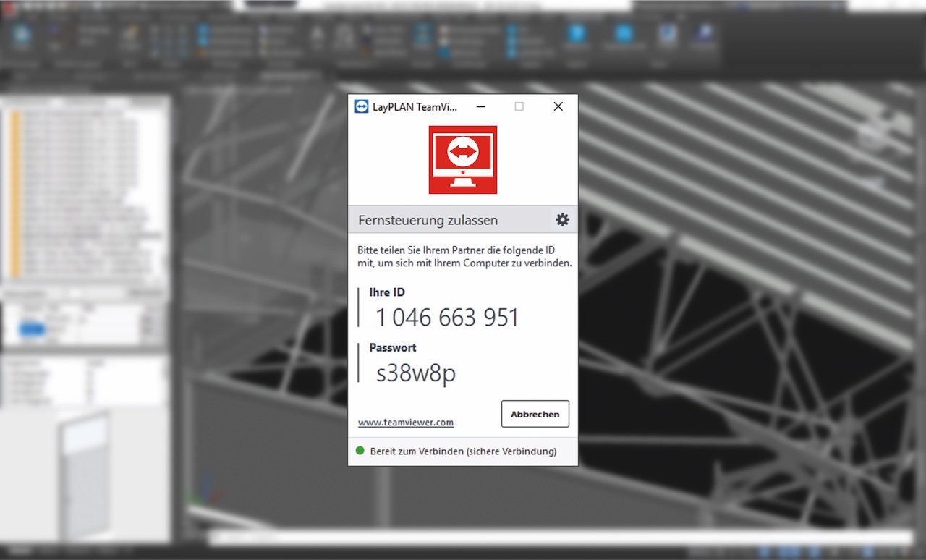
Task: Click the Bereit zum Verbinden status text
Action: [463, 451]
